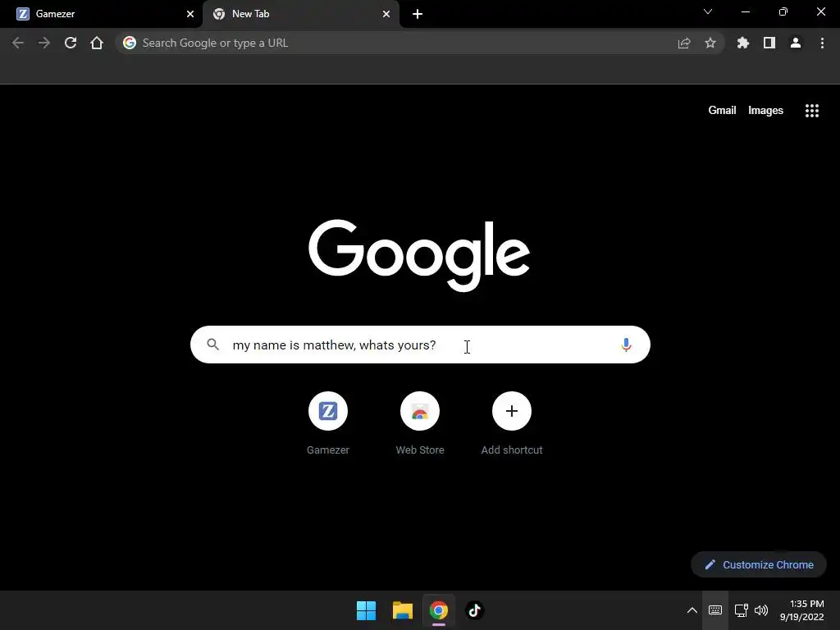Click the Chrome taskbar icon
The width and height of the screenshot is (840, 630).
(438, 610)
